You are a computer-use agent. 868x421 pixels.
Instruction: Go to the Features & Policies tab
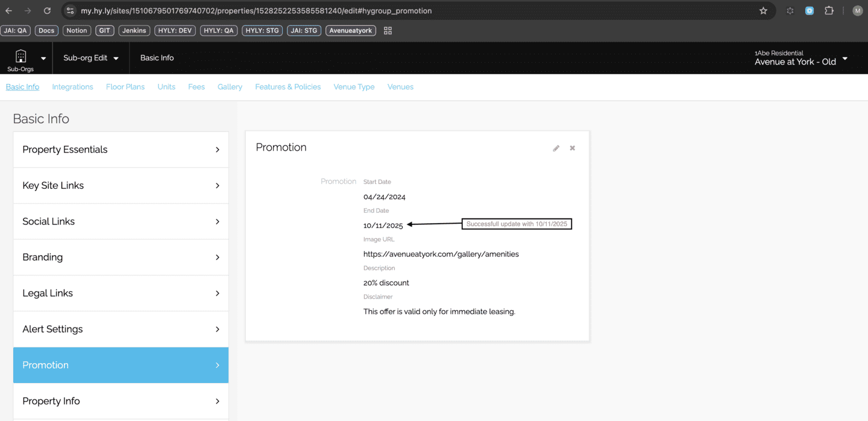pyautogui.click(x=288, y=87)
